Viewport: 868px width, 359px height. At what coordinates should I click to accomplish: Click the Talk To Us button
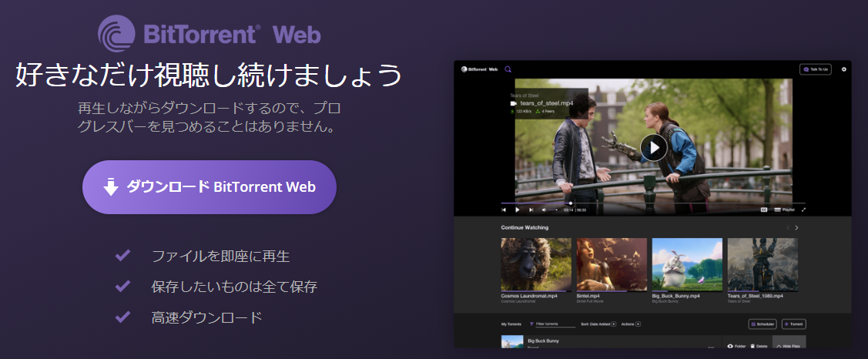point(816,69)
